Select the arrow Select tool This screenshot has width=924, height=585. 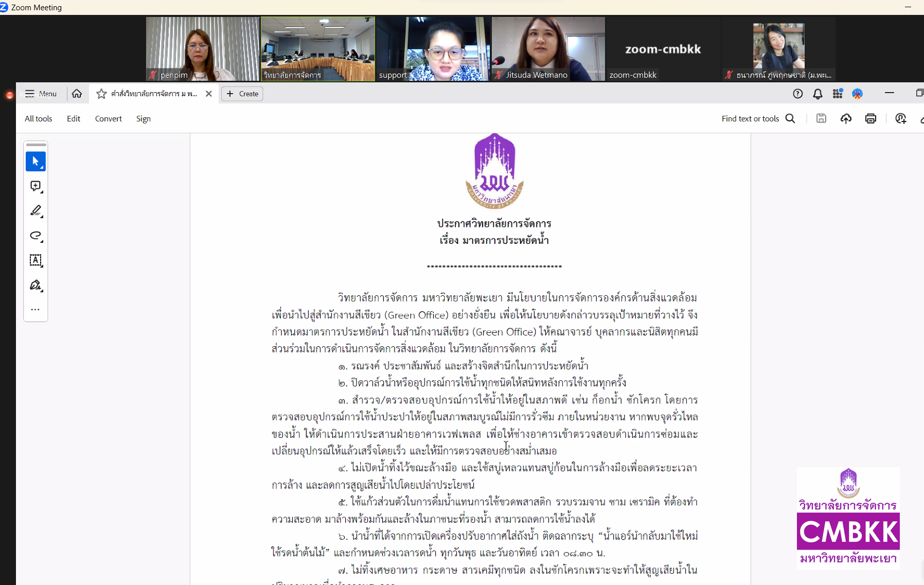(x=35, y=162)
